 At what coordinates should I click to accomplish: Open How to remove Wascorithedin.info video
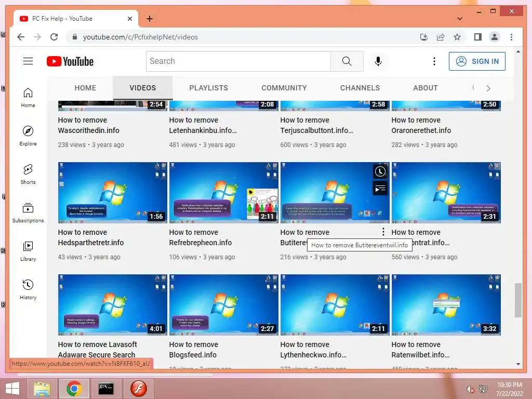(x=88, y=125)
